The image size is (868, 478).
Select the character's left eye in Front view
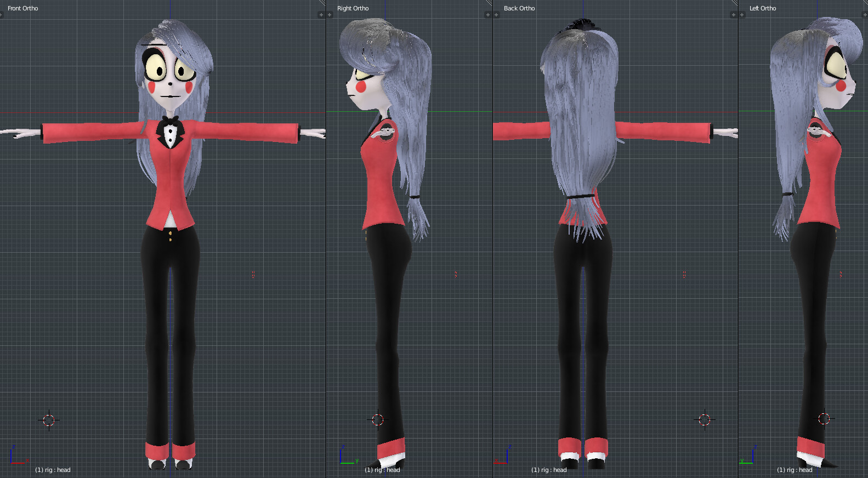click(184, 69)
